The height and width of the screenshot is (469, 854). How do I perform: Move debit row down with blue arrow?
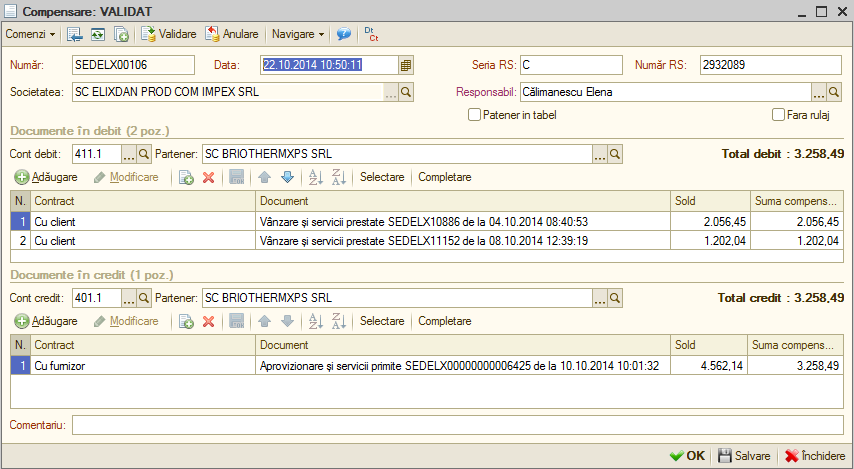pyautogui.click(x=288, y=177)
